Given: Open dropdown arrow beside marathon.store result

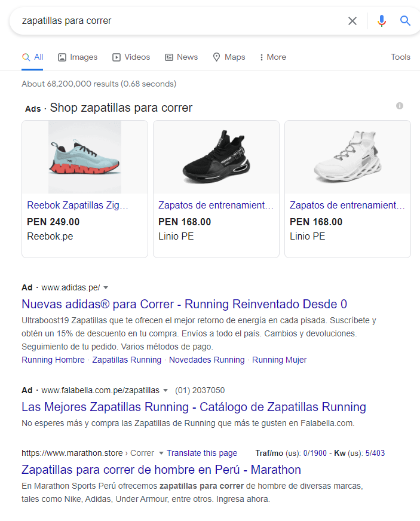Looking at the screenshot, I should pyautogui.click(x=160, y=453).
